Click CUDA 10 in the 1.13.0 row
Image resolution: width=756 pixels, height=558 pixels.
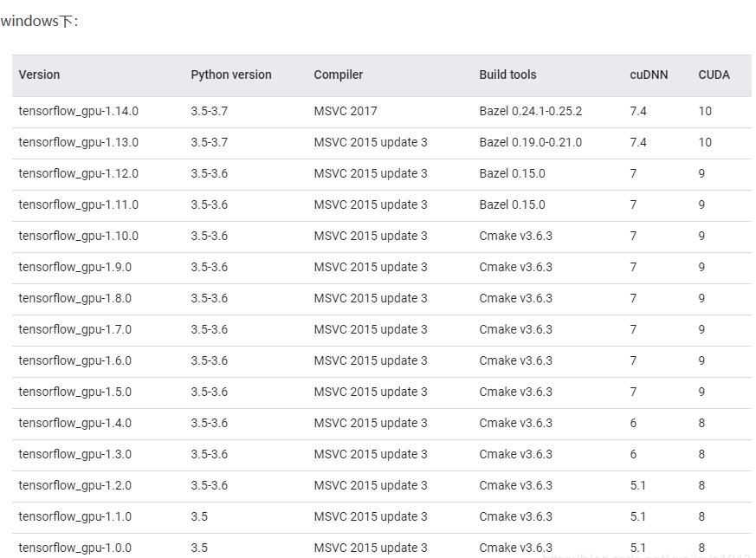(x=705, y=143)
